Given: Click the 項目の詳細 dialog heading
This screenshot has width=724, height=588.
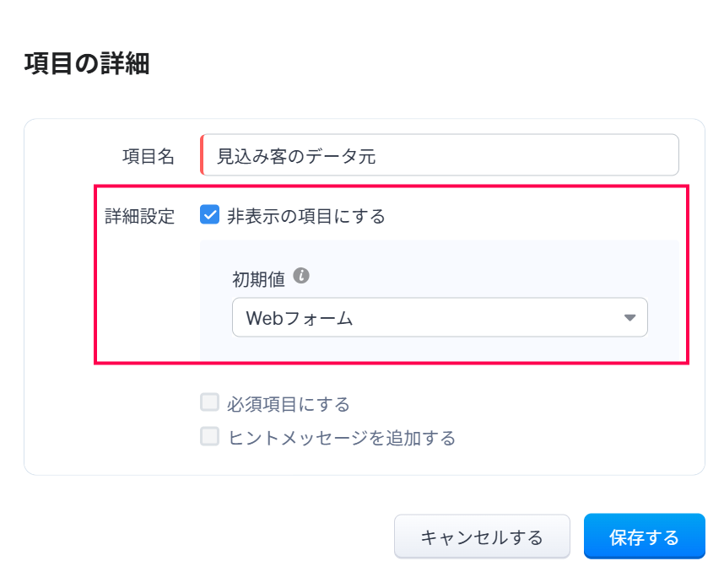Looking at the screenshot, I should coord(87,64).
